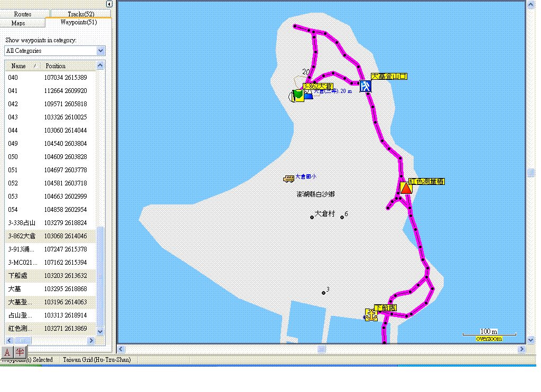The image size is (541, 392).
Task: Select waypoint 049 in the list
Action: pos(50,144)
